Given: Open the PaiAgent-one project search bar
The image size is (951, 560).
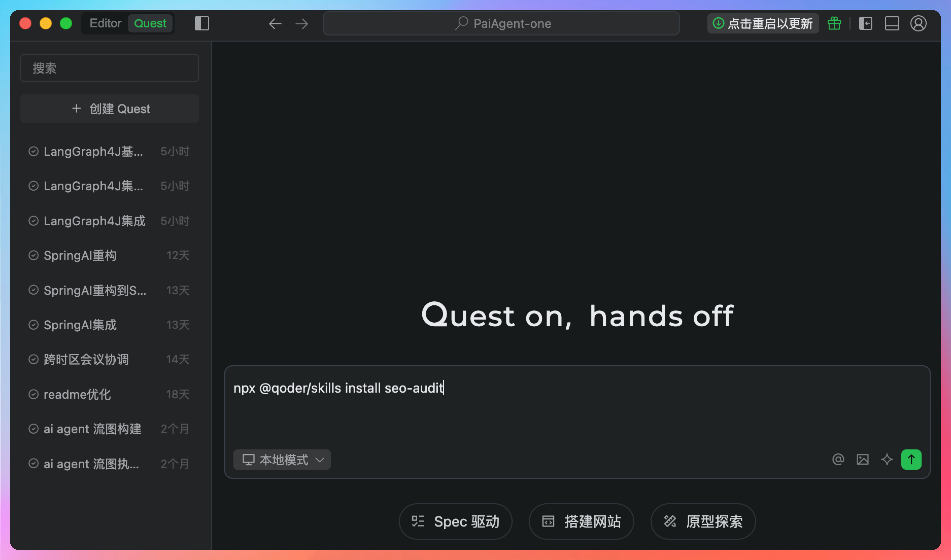Looking at the screenshot, I should 501,23.
